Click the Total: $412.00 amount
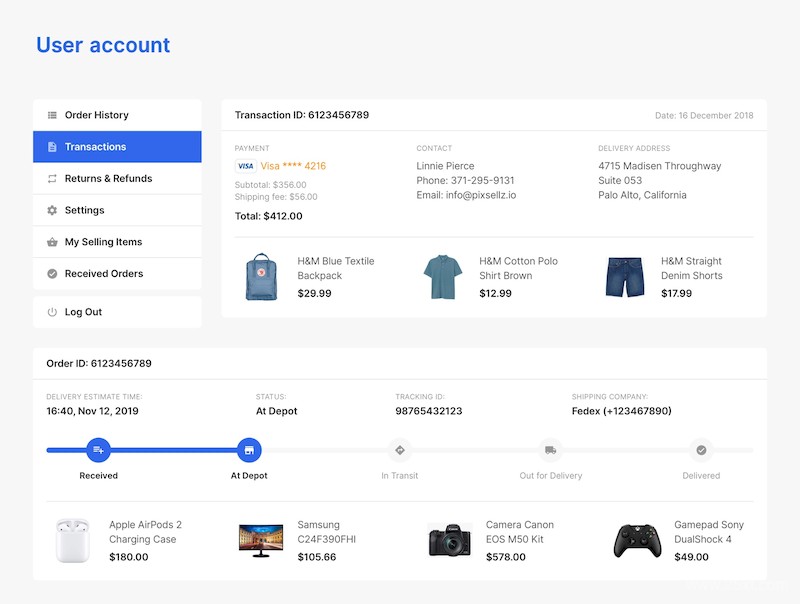The image size is (800, 604). coord(268,216)
